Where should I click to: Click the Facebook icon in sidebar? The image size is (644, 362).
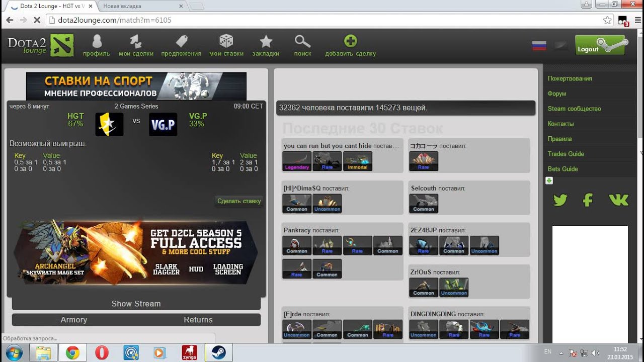[588, 200]
